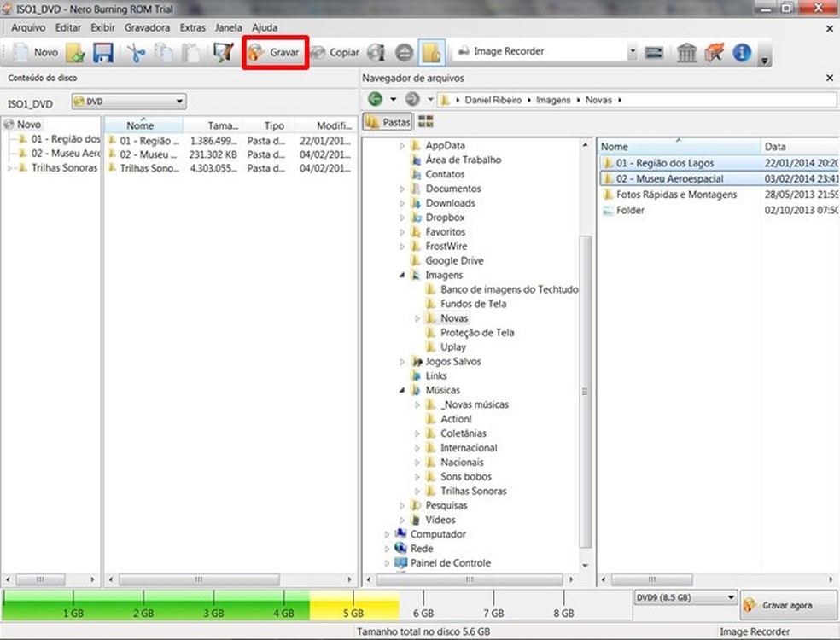Open the Extras menu
840x640 pixels.
[x=193, y=27]
